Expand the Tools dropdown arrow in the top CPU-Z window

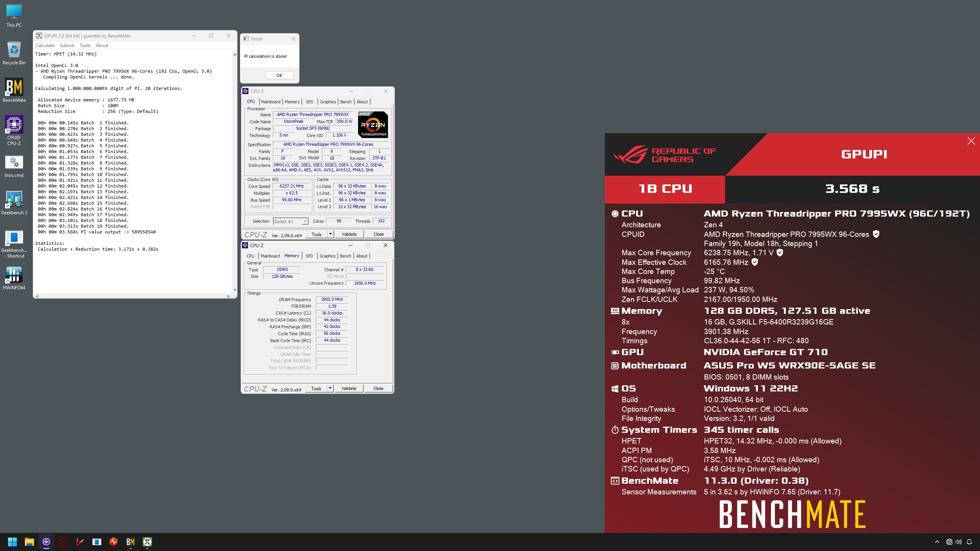point(330,234)
